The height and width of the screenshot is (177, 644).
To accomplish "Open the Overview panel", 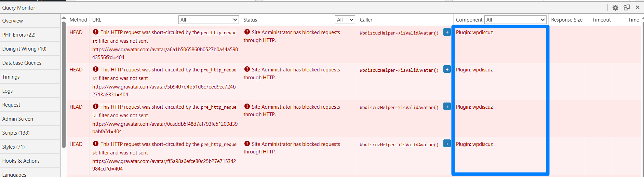I will point(30,21).
